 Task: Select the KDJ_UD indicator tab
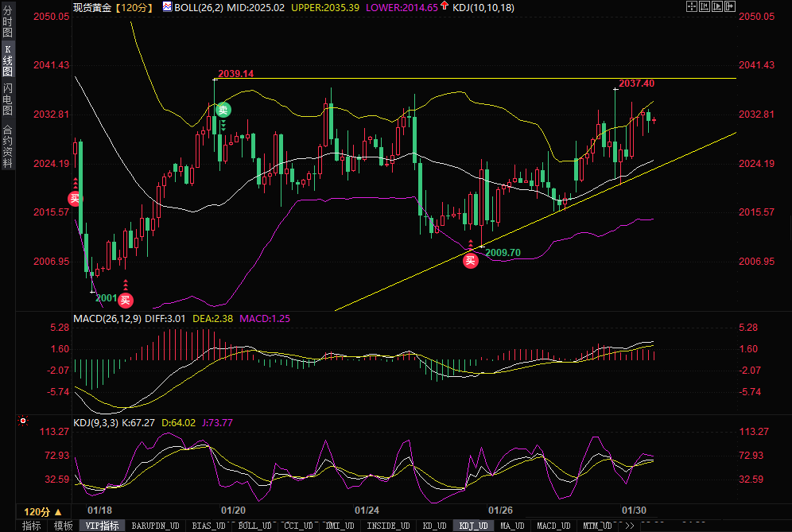tap(473, 526)
